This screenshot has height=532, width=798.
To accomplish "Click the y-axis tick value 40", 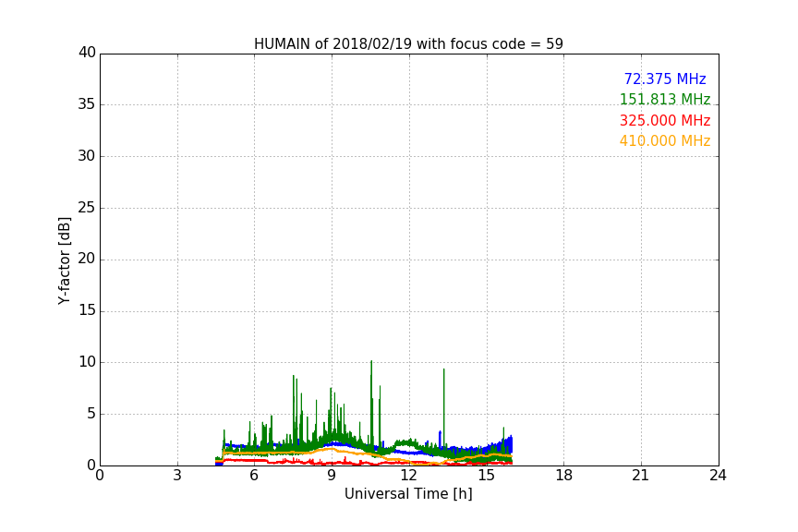I will (x=87, y=53).
